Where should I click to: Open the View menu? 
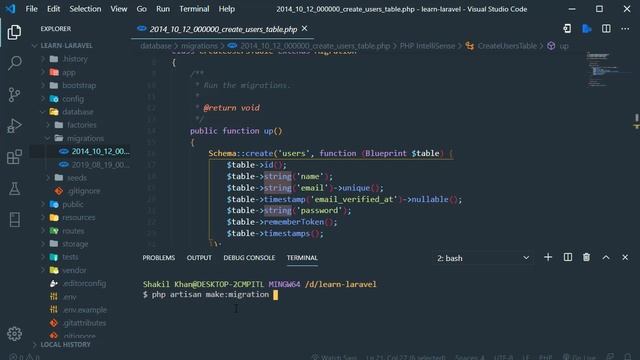pos(118,9)
